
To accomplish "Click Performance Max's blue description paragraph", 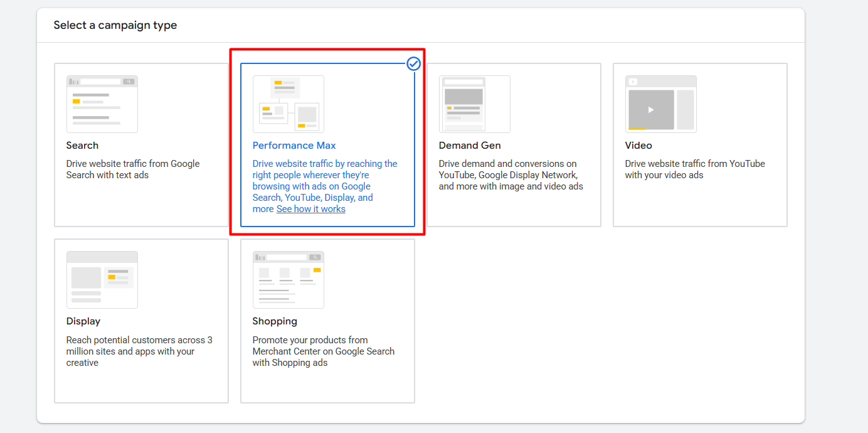I will (324, 181).
